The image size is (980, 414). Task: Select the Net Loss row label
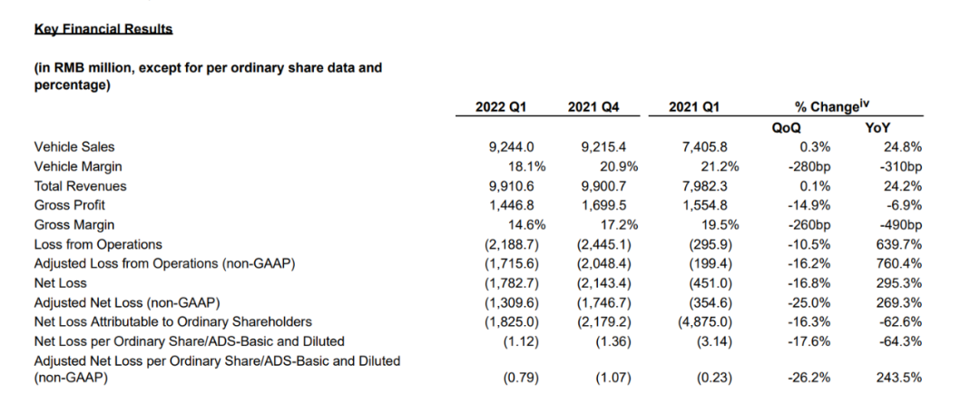[x=60, y=283]
